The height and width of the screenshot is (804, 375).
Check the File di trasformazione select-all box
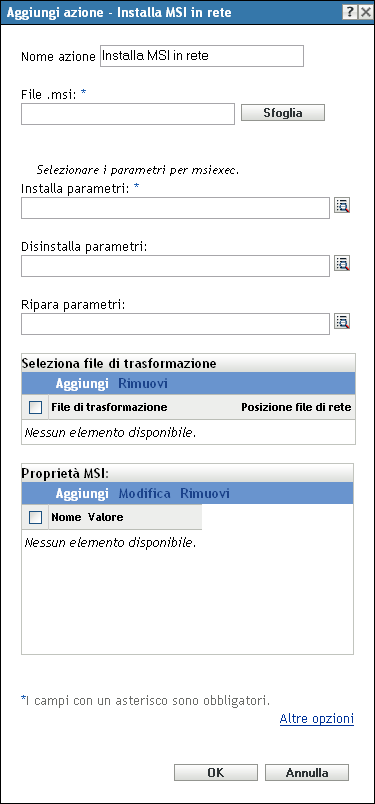tap(35, 408)
